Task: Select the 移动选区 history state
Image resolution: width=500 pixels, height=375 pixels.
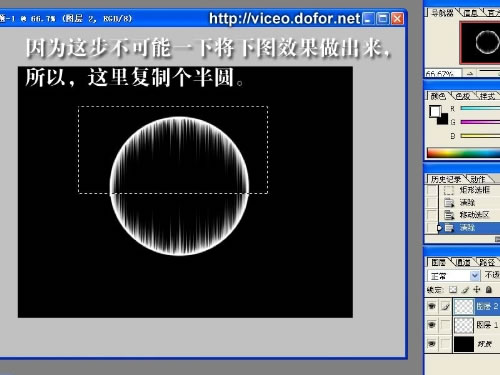Action: [x=475, y=215]
